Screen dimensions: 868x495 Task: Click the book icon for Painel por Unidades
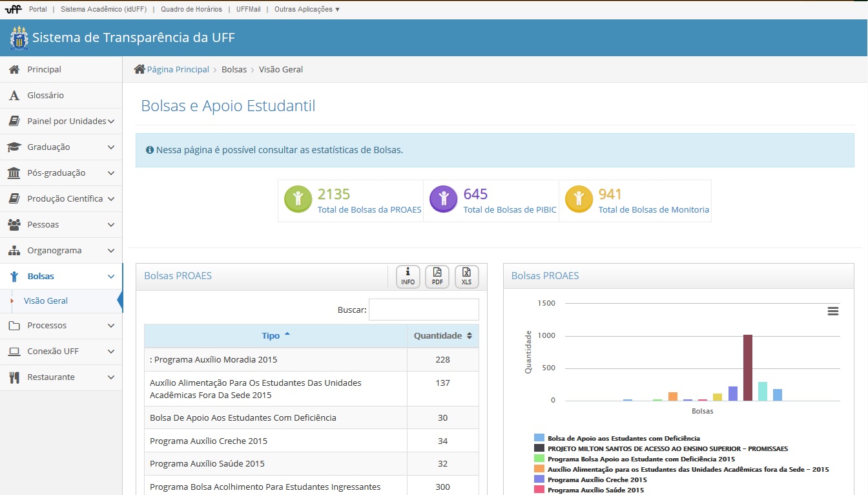[14, 121]
